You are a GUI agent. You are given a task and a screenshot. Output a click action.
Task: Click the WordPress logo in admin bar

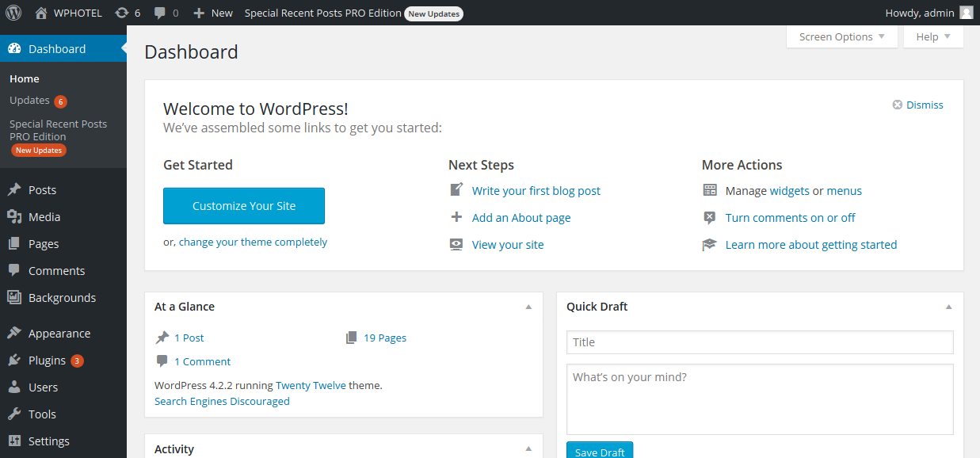coord(13,13)
